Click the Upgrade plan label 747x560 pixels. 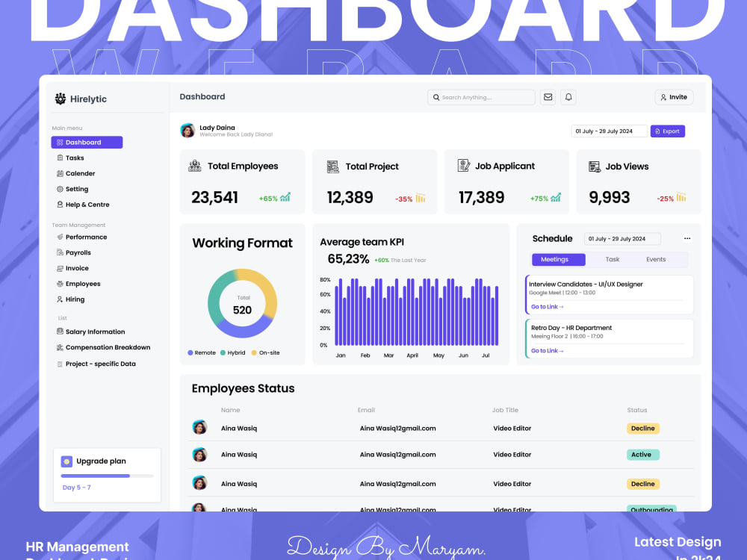(x=101, y=461)
